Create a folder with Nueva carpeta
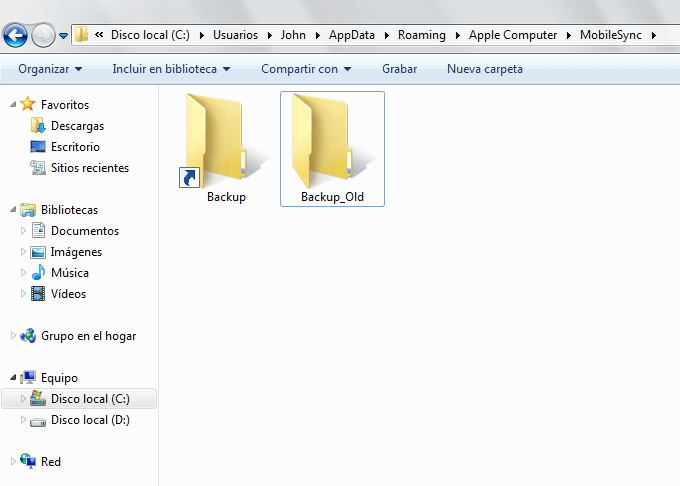This screenshot has width=680, height=486. (x=485, y=69)
